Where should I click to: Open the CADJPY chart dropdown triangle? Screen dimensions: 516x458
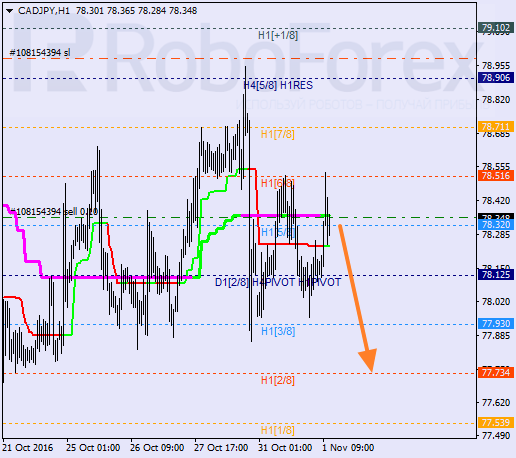pyautogui.click(x=9, y=11)
